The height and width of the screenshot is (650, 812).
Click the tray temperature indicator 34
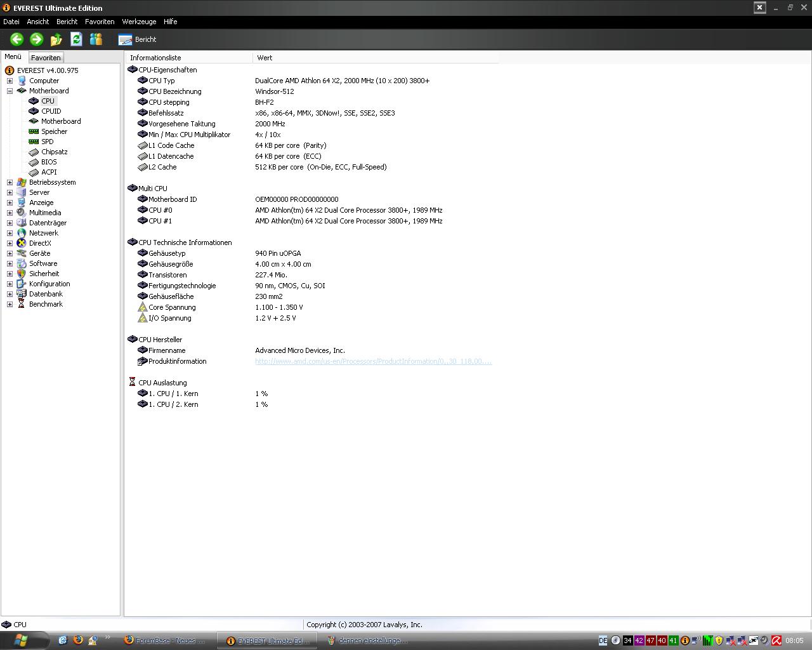[627, 640]
